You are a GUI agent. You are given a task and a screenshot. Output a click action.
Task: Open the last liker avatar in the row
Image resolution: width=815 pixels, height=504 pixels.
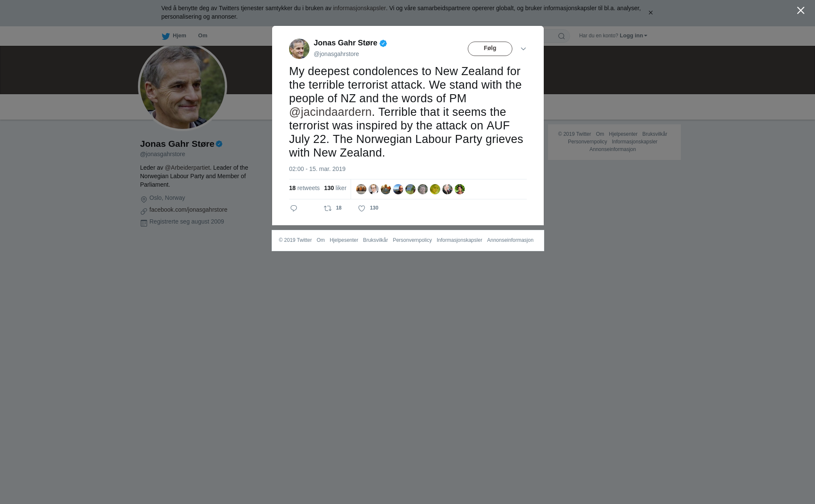coord(460,189)
